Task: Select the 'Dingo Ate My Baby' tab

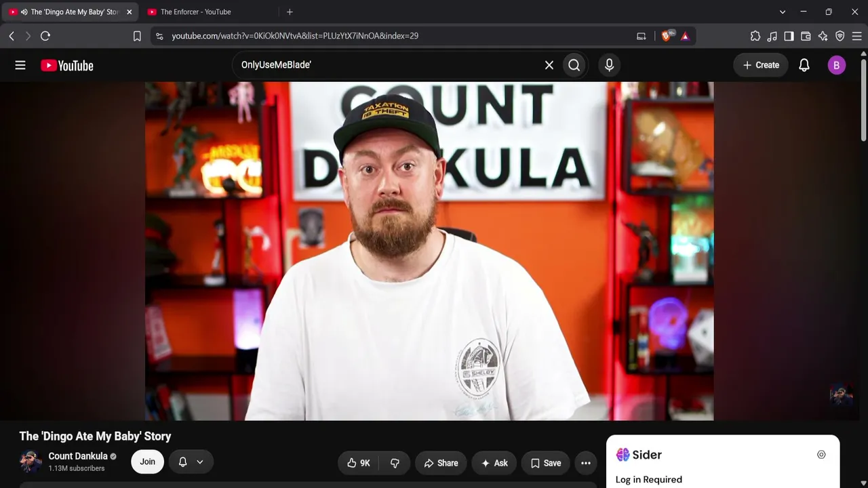Action: pos(70,12)
